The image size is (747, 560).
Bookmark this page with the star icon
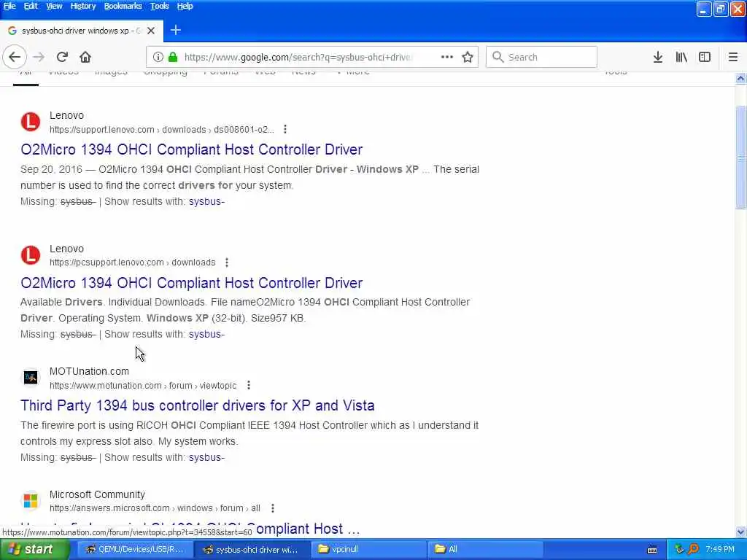468,57
